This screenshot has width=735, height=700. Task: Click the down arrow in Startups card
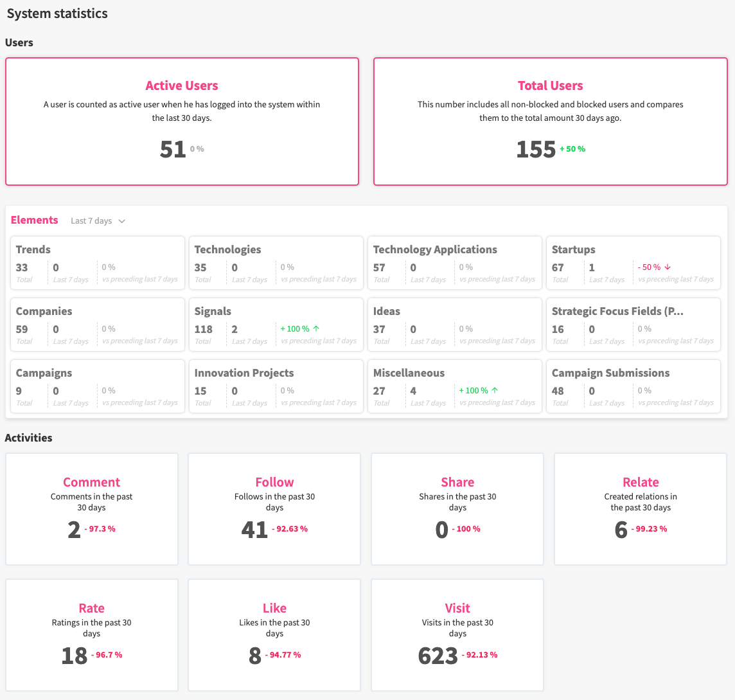tap(667, 267)
